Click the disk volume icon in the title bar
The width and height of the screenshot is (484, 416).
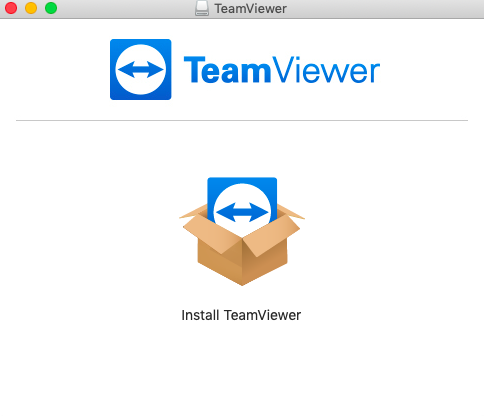pyautogui.click(x=202, y=8)
